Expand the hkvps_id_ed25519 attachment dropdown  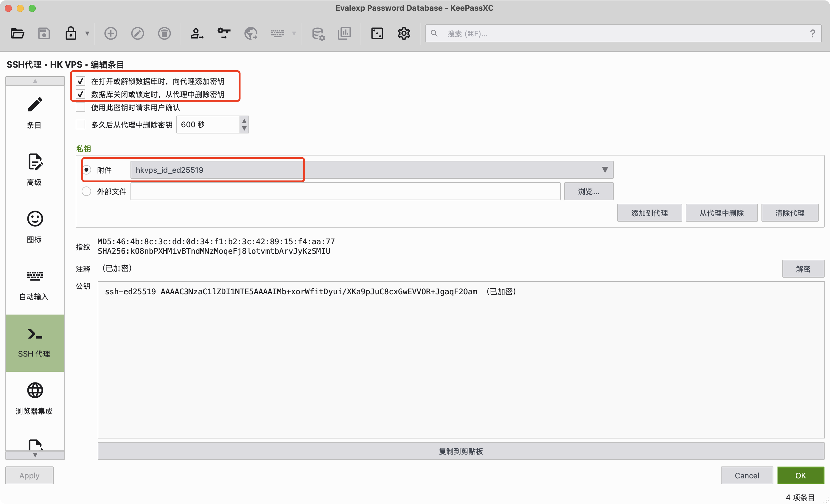coord(605,170)
